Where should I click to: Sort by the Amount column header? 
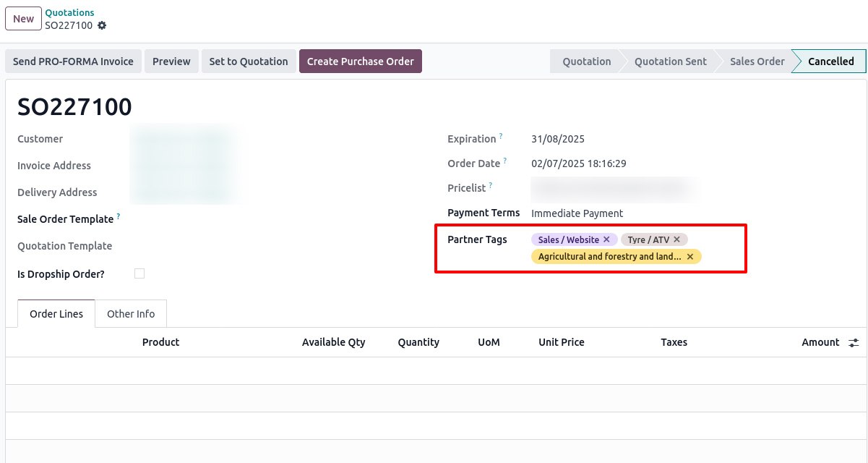tap(820, 342)
